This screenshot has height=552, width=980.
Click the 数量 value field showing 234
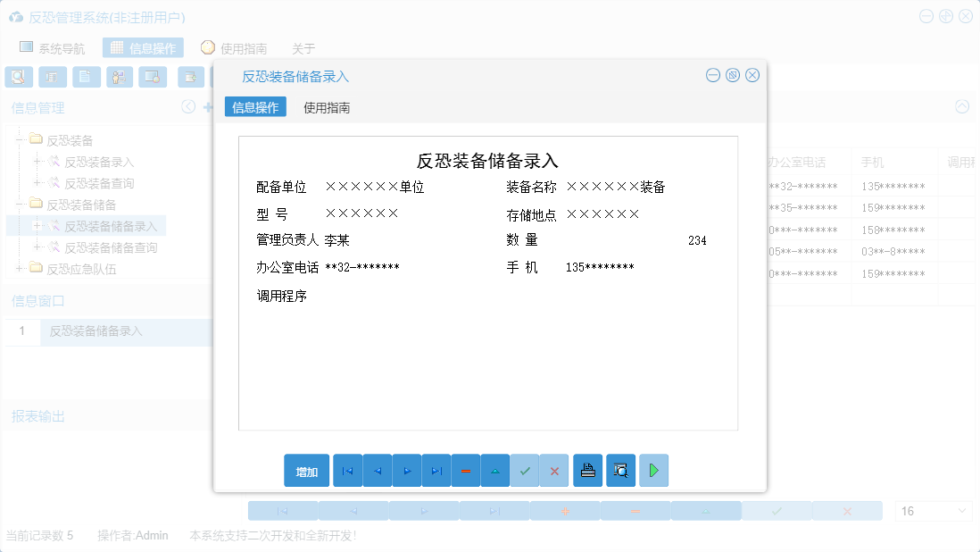tap(696, 239)
